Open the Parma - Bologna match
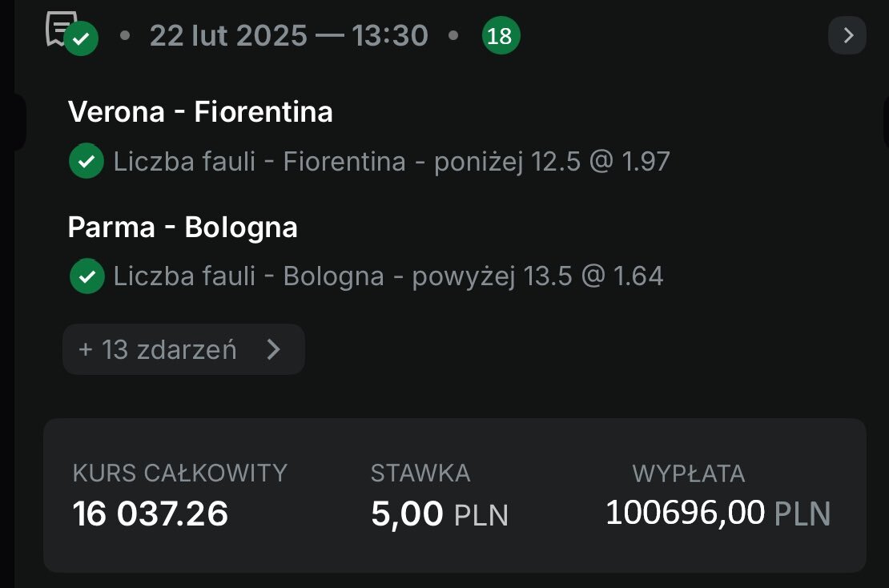This screenshot has height=588, width=889. (183, 228)
